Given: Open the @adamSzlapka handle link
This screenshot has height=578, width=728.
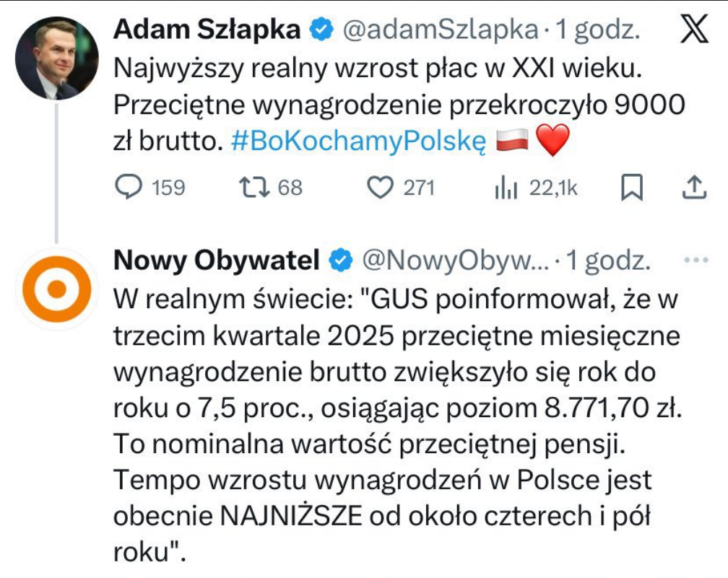Looking at the screenshot, I should (x=439, y=30).
